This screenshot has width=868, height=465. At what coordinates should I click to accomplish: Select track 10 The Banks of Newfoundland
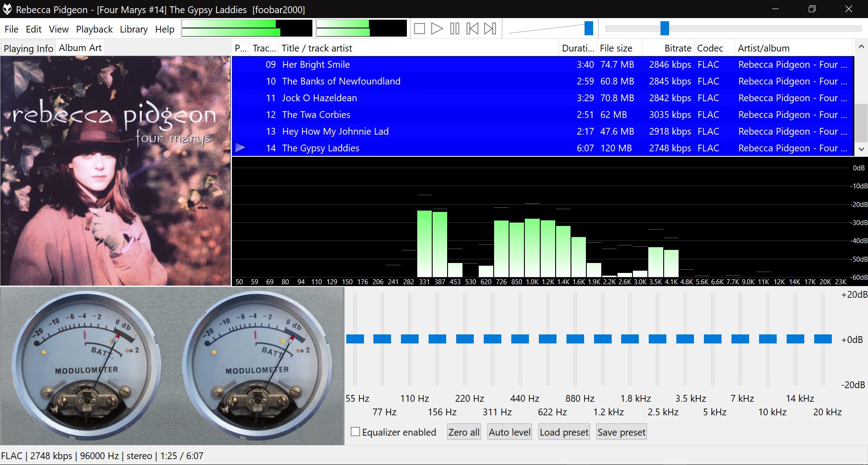[x=542, y=81]
